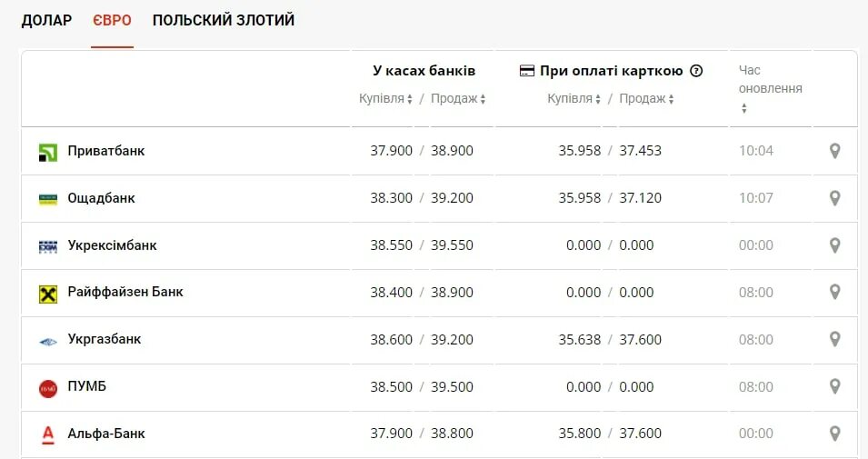Sort by cash desk Продаж rate
The image size is (868, 459).
(x=458, y=98)
